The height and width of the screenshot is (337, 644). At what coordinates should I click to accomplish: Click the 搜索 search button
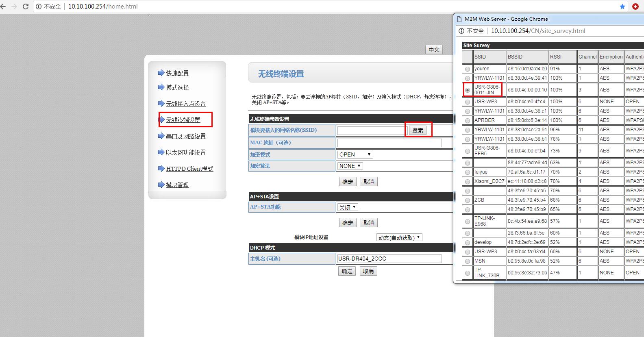pos(418,130)
